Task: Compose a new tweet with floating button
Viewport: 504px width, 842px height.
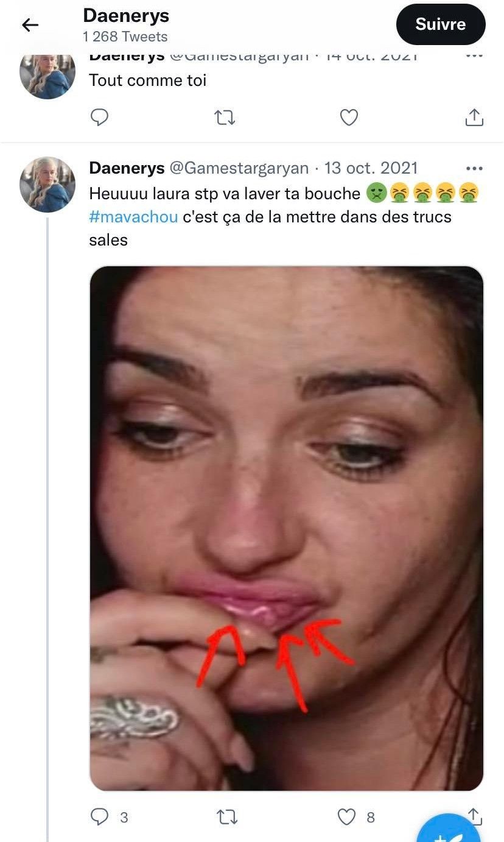Action: 449,830
